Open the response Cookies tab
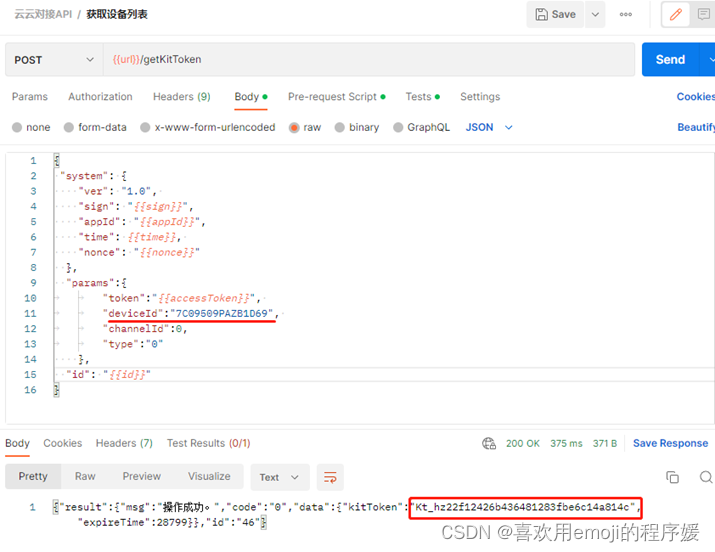 click(62, 443)
